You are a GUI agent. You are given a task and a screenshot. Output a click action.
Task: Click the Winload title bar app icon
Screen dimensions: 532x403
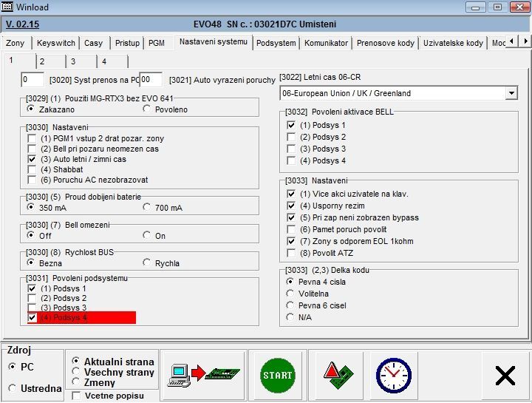(x=8, y=7)
